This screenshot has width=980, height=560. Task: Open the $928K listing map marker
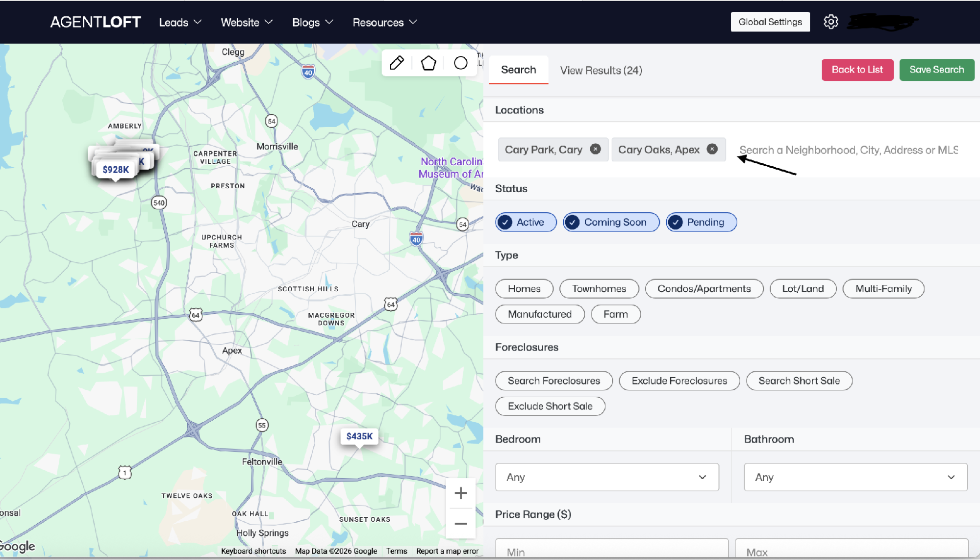coord(116,170)
